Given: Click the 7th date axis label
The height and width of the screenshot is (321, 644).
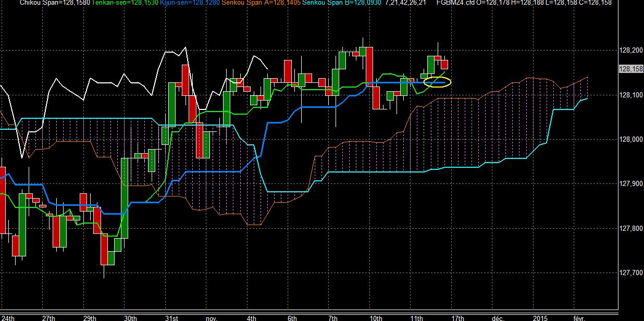Looking at the screenshot, I should click(x=333, y=318).
